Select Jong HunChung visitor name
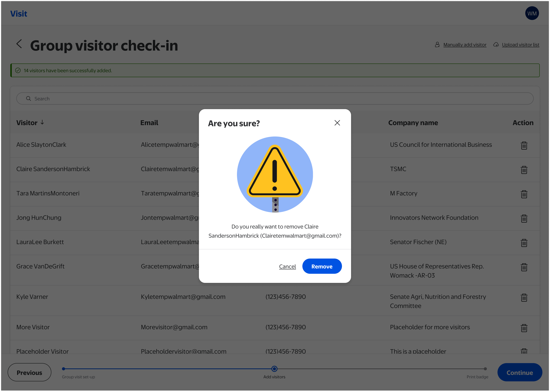Screen dimensions: 550x392 pyautogui.click(x=39, y=218)
